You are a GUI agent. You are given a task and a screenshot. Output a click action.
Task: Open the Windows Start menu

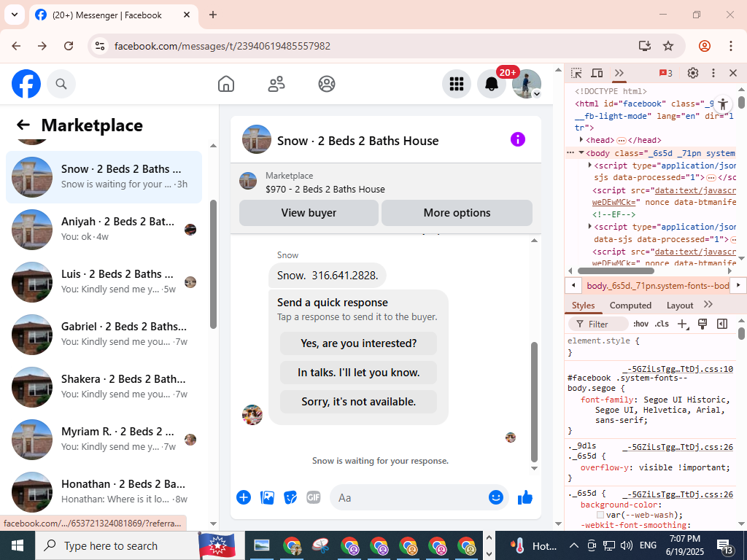pos(18,545)
